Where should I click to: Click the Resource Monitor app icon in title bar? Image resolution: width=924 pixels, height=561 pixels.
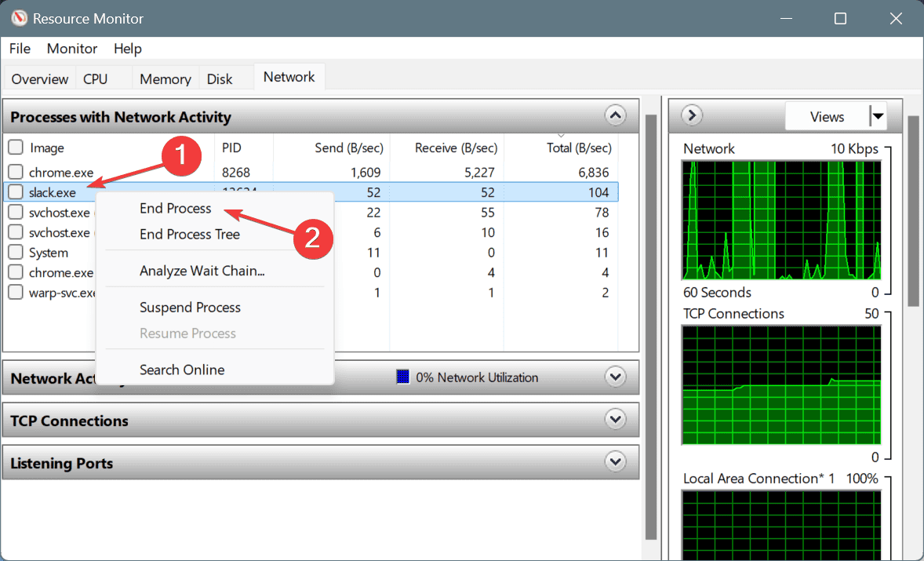(20, 18)
